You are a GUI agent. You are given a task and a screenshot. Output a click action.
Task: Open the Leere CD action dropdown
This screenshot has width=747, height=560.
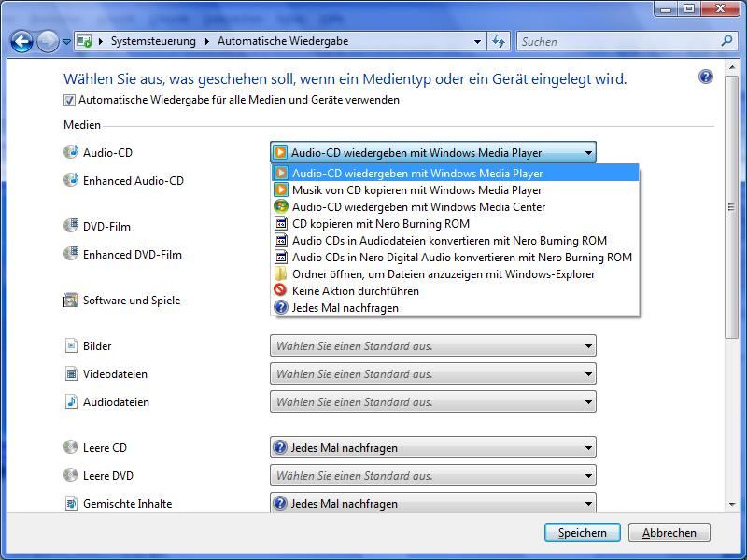click(x=433, y=448)
